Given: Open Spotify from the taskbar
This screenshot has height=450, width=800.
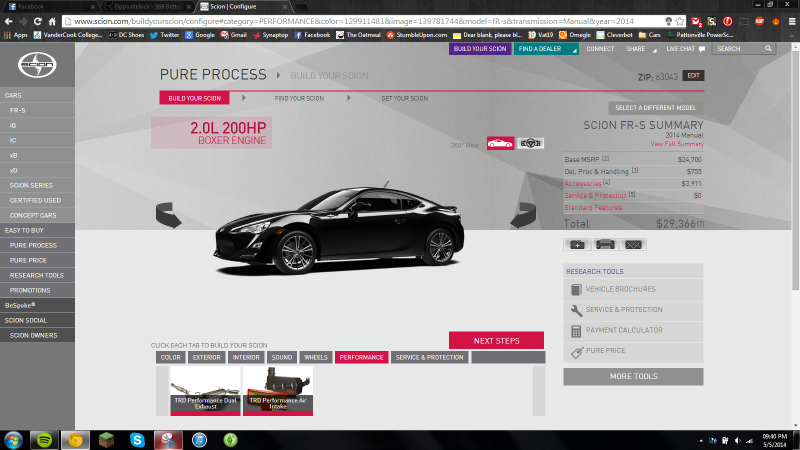Looking at the screenshot, I should click(44, 440).
